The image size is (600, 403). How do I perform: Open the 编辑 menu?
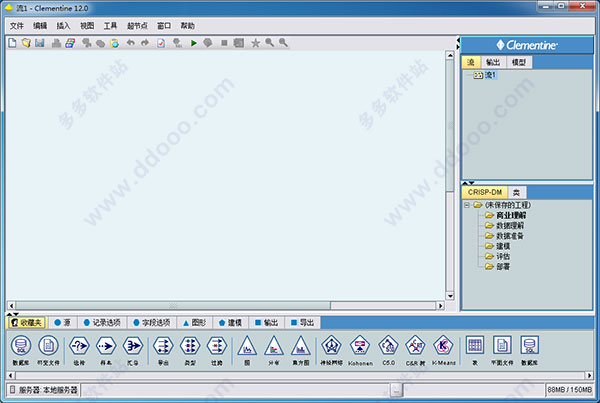(40, 26)
